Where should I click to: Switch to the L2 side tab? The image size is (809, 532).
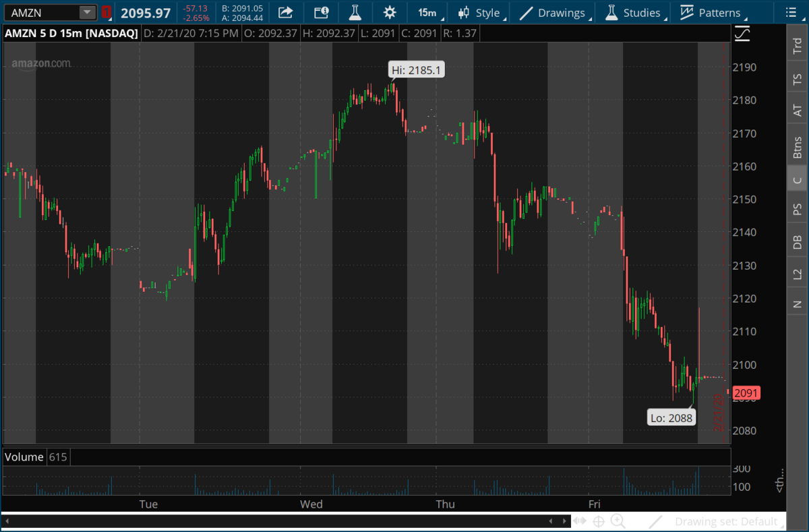798,274
